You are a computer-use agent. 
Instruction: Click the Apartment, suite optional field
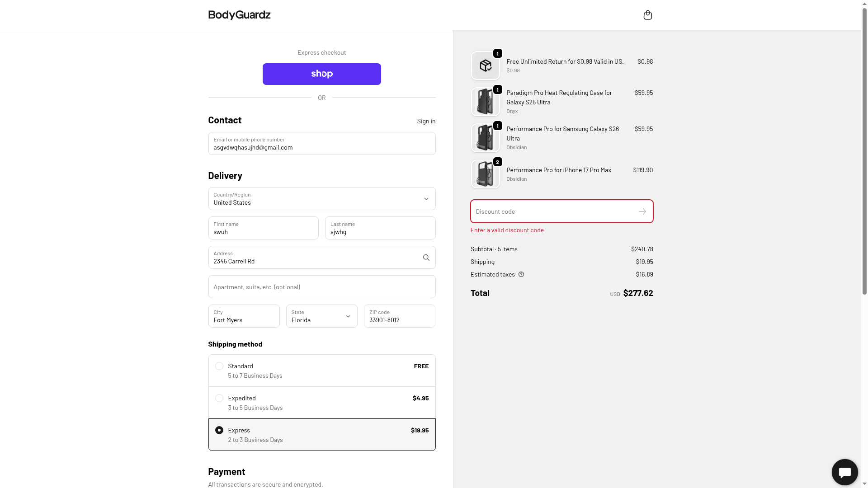coord(321,287)
